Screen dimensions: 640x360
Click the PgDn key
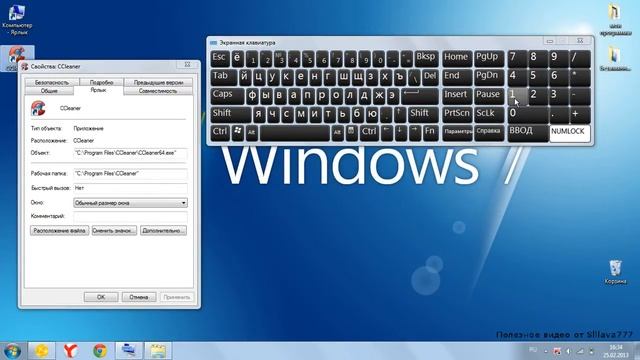point(489,78)
